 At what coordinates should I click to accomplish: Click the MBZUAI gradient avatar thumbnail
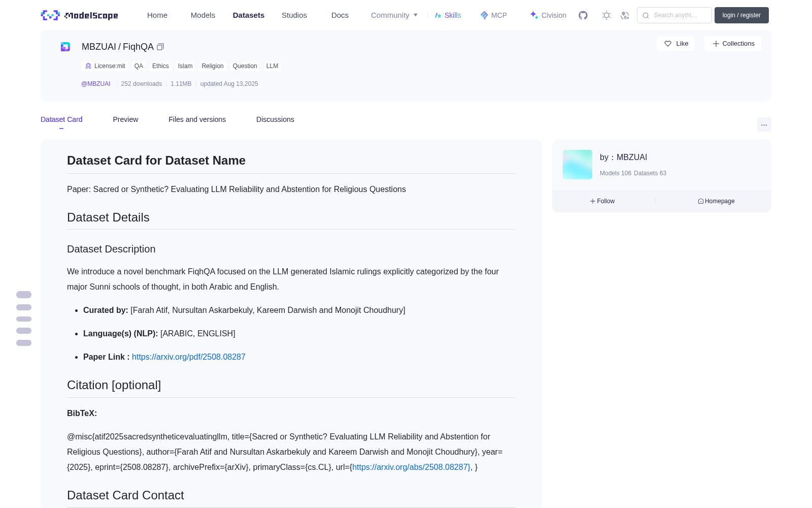tap(578, 165)
